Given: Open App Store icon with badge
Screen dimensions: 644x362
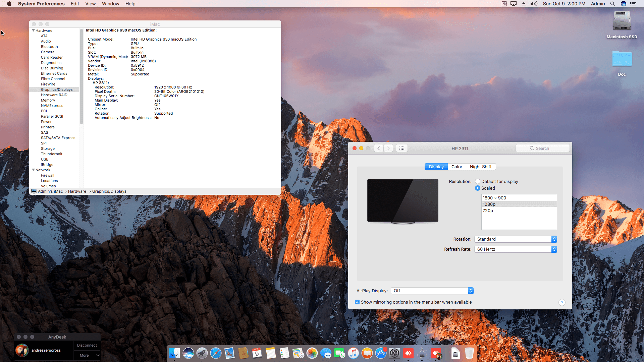Looking at the screenshot, I should click(x=381, y=353).
